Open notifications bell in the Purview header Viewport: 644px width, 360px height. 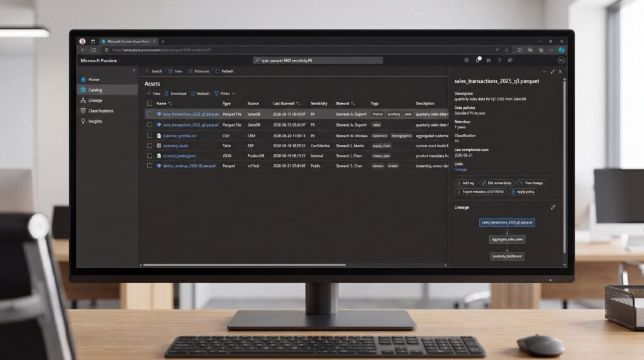[478, 60]
